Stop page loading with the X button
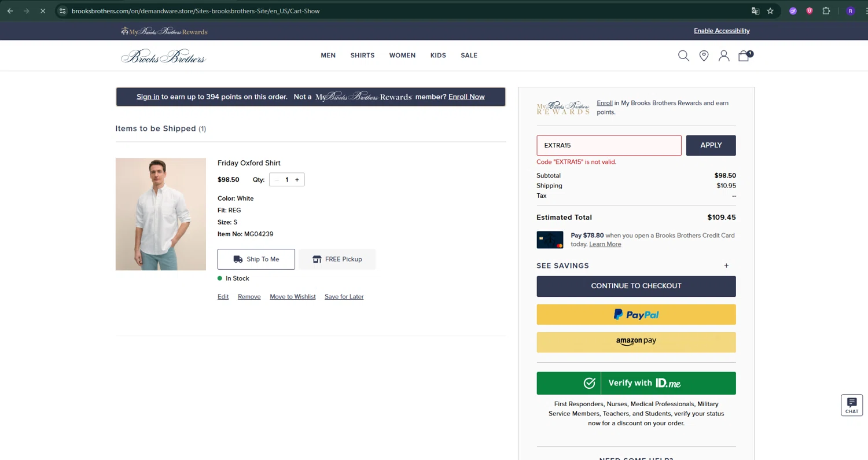 (x=42, y=11)
